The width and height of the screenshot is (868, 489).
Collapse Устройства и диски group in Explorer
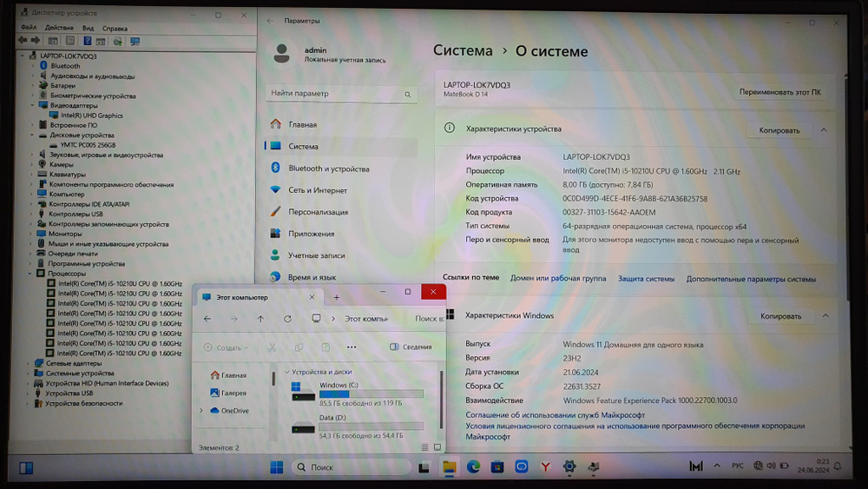click(286, 372)
